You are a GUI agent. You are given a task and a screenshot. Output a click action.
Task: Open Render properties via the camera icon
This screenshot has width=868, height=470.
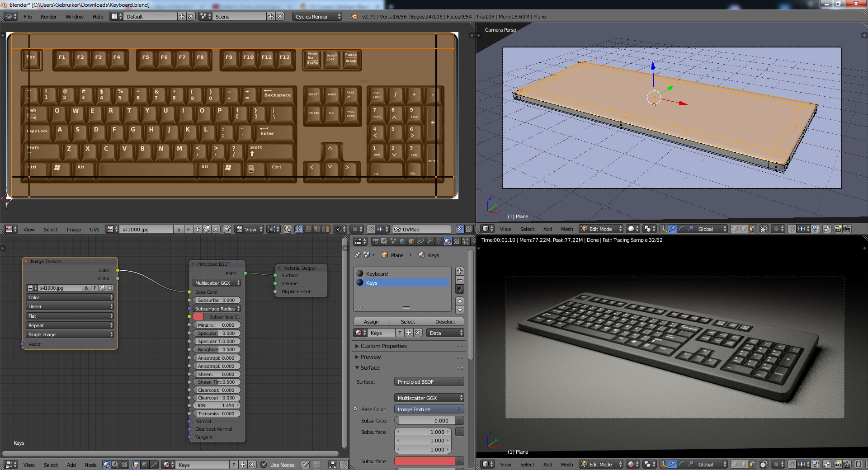click(375, 241)
